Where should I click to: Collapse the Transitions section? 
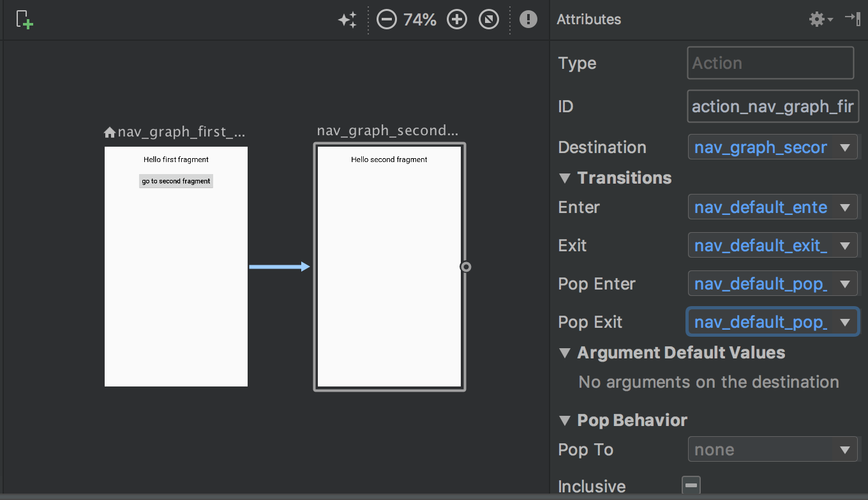coord(564,178)
